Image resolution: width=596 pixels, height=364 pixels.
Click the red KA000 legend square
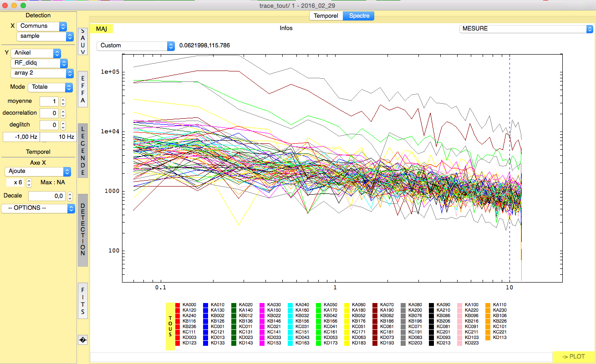(x=178, y=305)
